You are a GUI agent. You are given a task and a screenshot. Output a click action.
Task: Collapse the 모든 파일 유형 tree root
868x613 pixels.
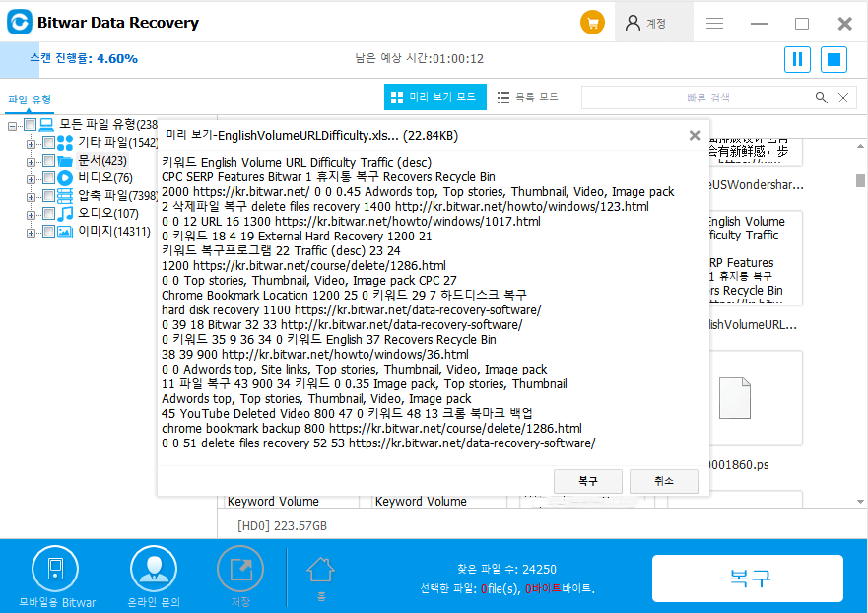12,126
